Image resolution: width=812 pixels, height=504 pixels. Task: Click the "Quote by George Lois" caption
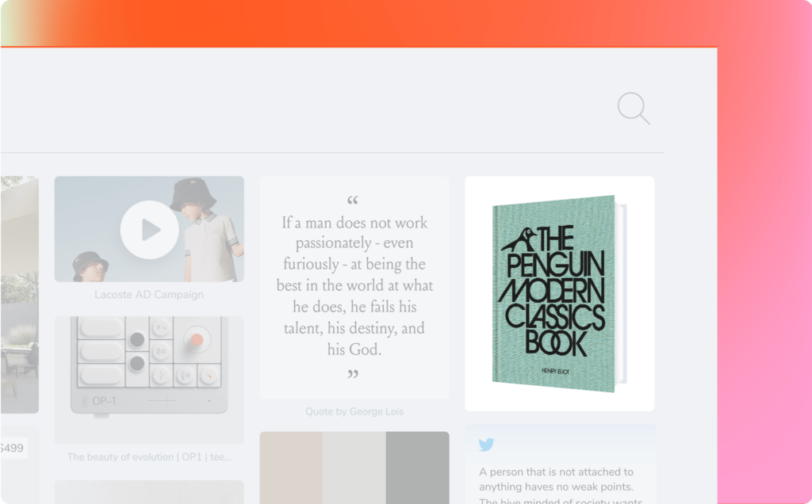(x=354, y=411)
